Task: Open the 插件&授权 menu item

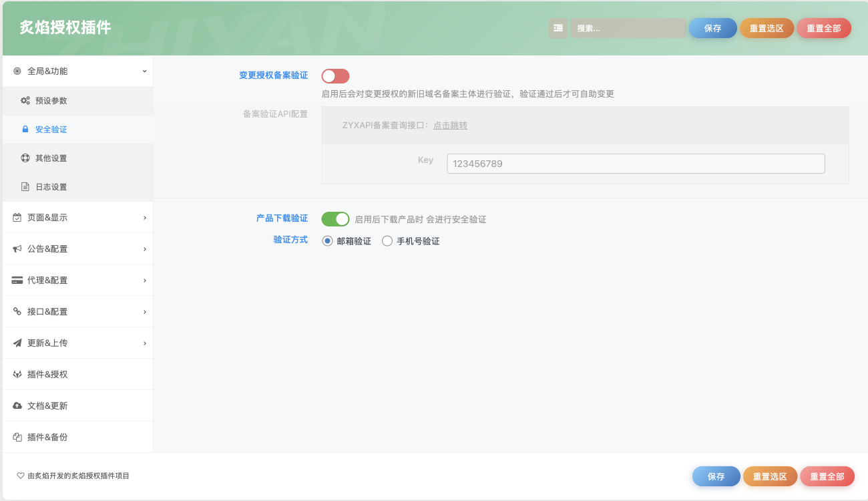Action: (x=47, y=375)
